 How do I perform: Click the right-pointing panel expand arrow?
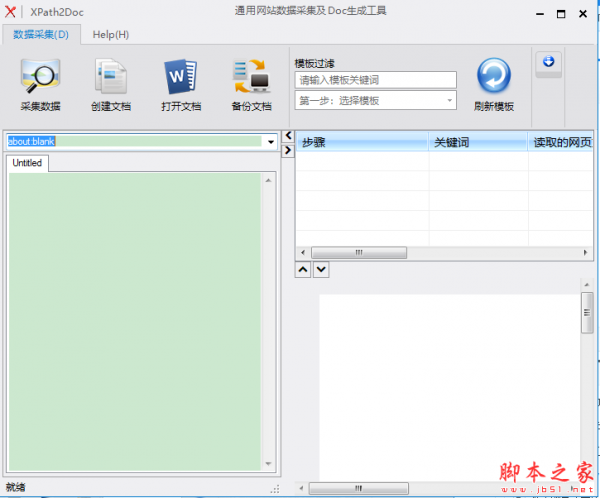coord(288,149)
